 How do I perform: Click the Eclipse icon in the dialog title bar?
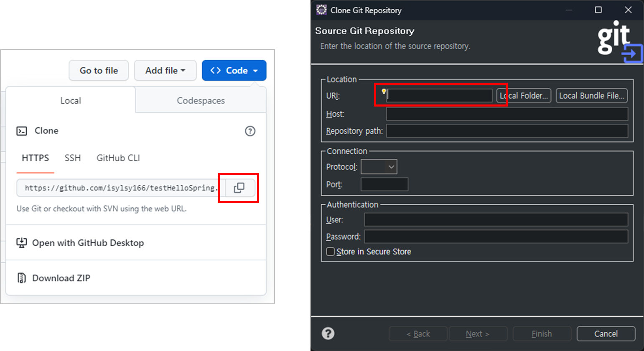[321, 10]
